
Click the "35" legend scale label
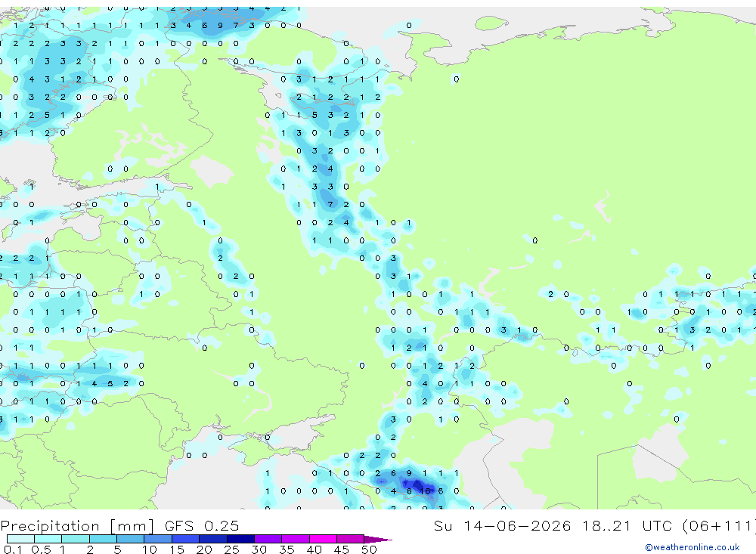point(287,549)
